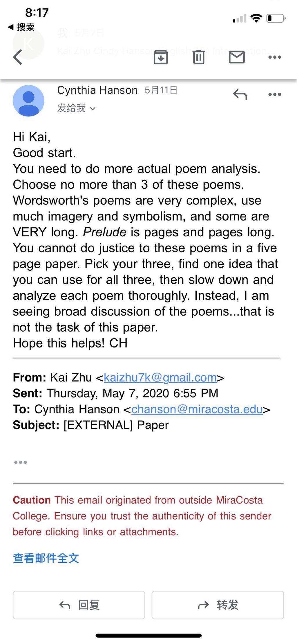Viewport: 297px width, 644px height.
Task: Mark as unread with the envelope icon
Action: (237, 57)
